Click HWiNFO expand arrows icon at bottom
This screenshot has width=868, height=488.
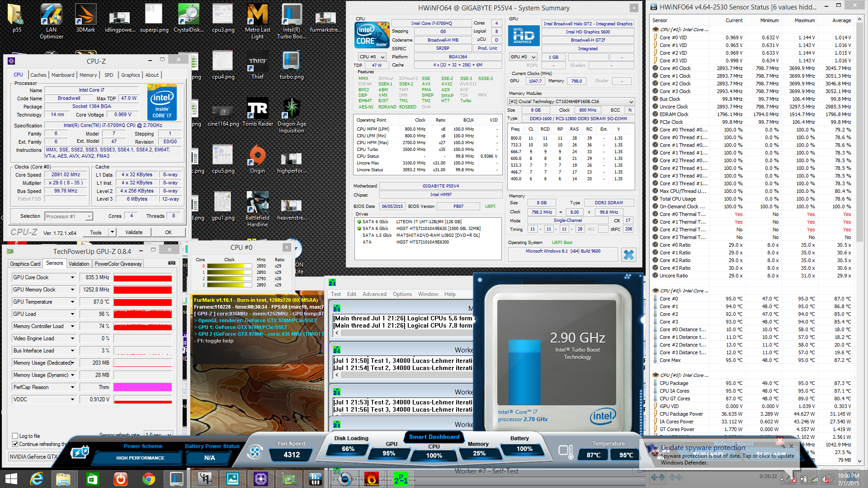[658, 477]
